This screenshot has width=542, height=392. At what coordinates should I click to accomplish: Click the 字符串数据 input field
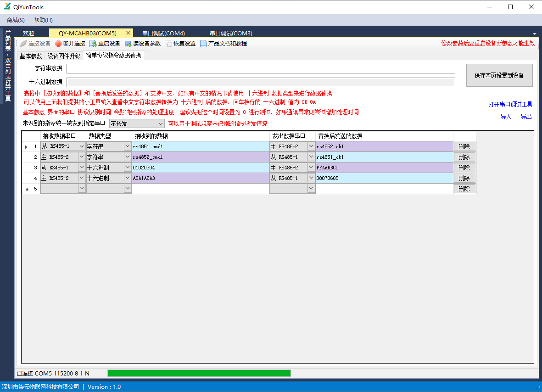(x=261, y=69)
